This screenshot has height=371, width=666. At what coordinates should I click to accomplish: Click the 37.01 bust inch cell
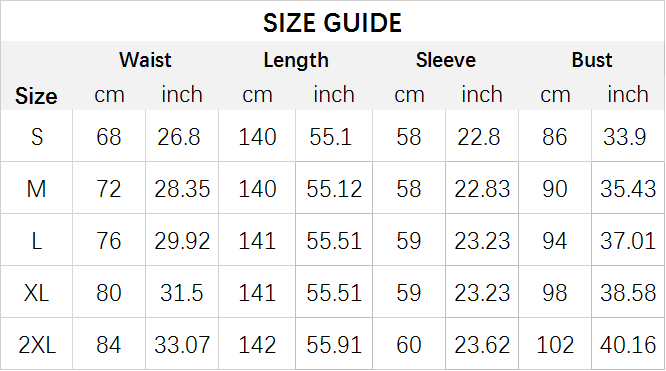(x=628, y=240)
